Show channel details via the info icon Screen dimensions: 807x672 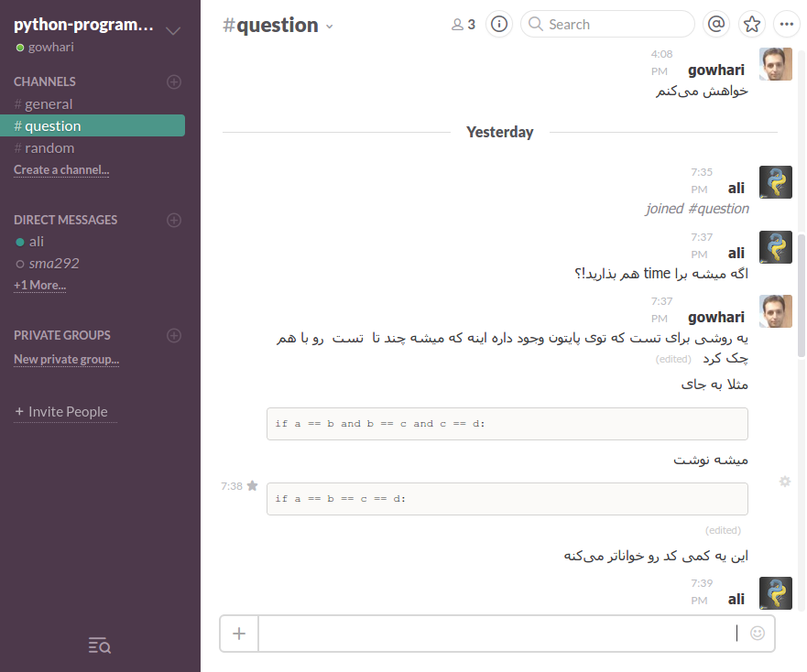498,24
